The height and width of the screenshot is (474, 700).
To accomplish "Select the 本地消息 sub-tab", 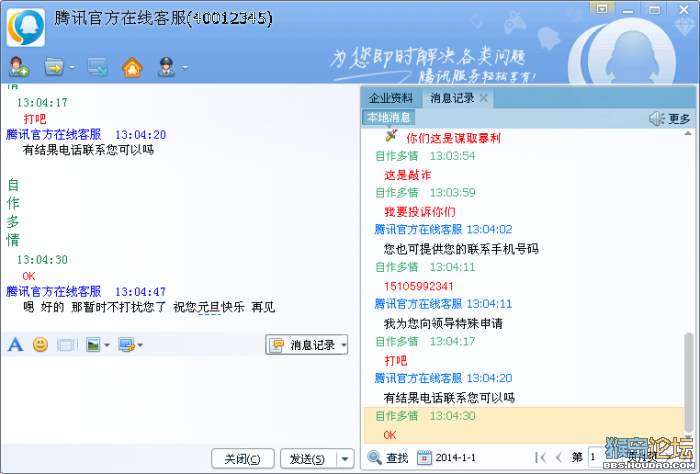I will click(x=388, y=117).
